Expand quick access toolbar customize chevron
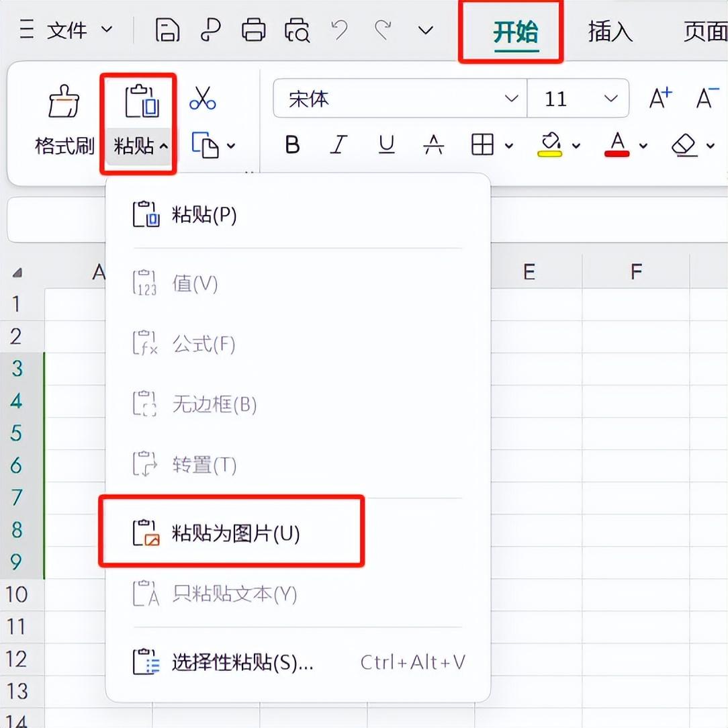The image size is (728, 728). 425,31
